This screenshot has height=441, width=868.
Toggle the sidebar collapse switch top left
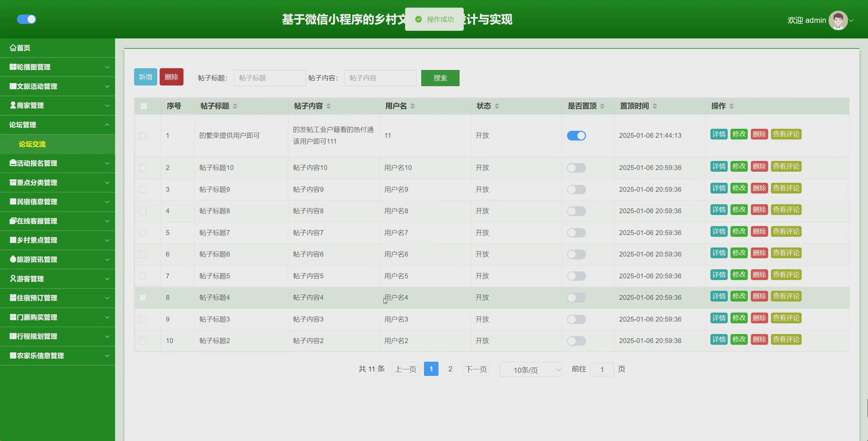[x=27, y=19]
